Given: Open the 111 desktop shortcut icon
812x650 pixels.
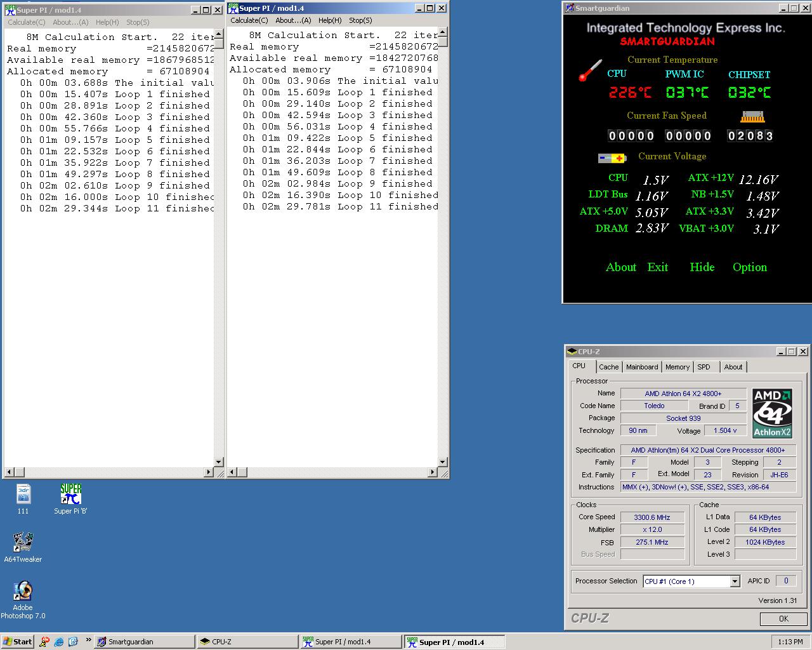Looking at the screenshot, I should click(23, 495).
